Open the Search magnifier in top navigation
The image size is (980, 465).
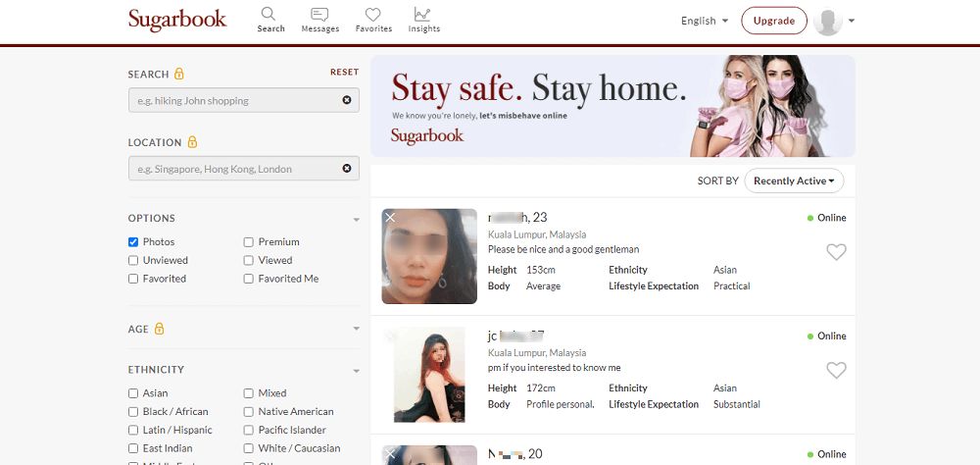(x=270, y=20)
